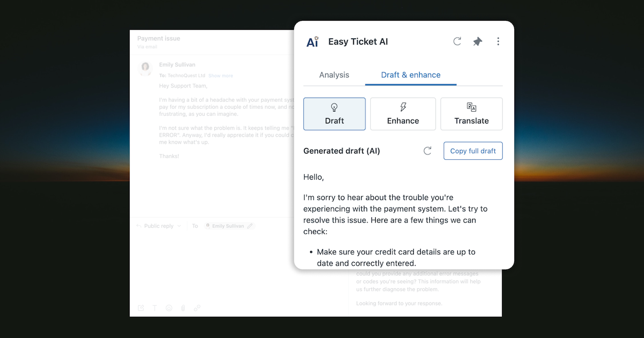This screenshot has width=644, height=338.
Task: Choose the Translate option
Action: [x=471, y=114]
